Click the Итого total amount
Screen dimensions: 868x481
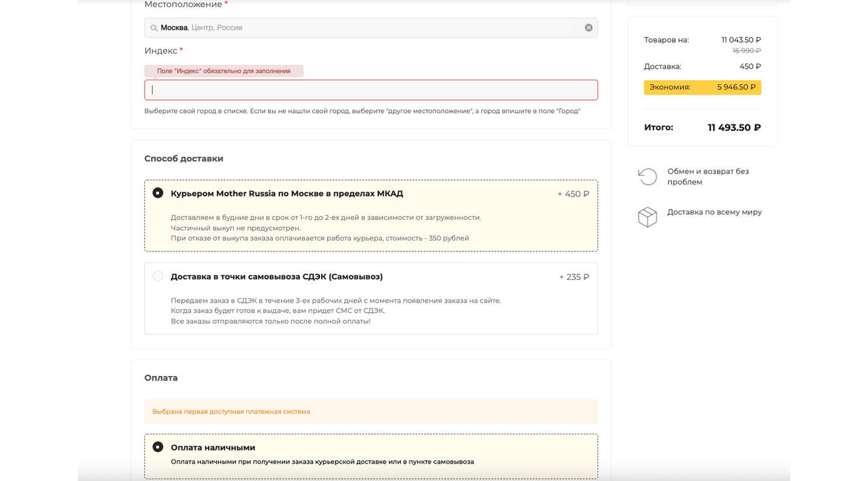(x=734, y=128)
